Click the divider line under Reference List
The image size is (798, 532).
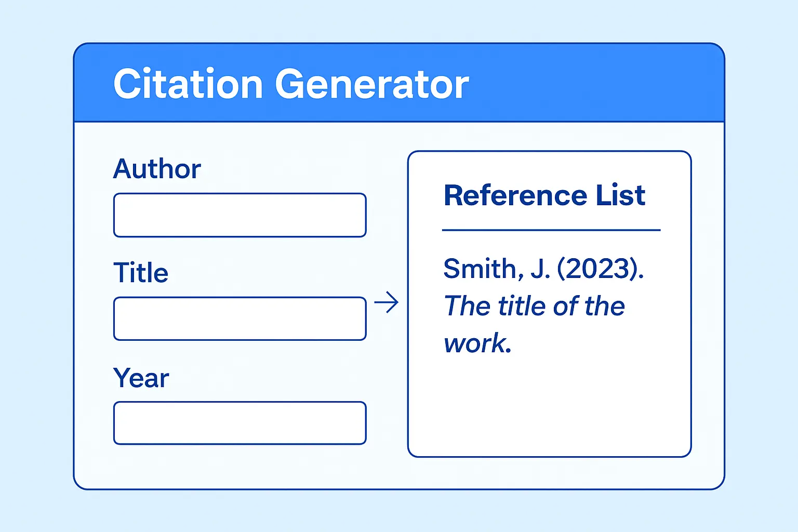pos(551,230)
